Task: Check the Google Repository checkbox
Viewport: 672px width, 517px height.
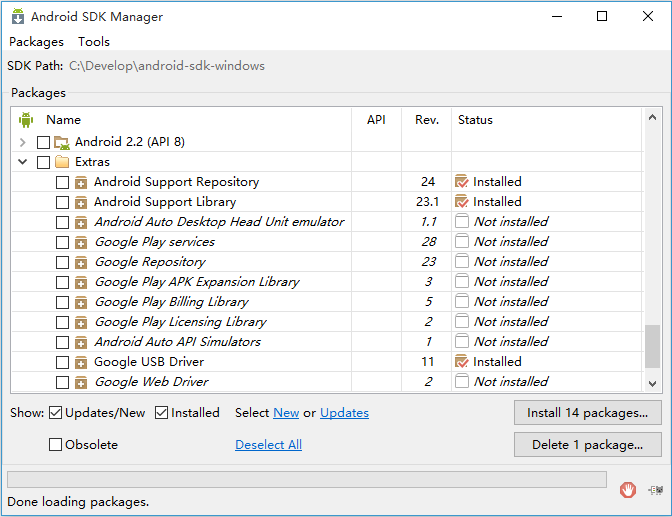Action: [x=63, y=262]
